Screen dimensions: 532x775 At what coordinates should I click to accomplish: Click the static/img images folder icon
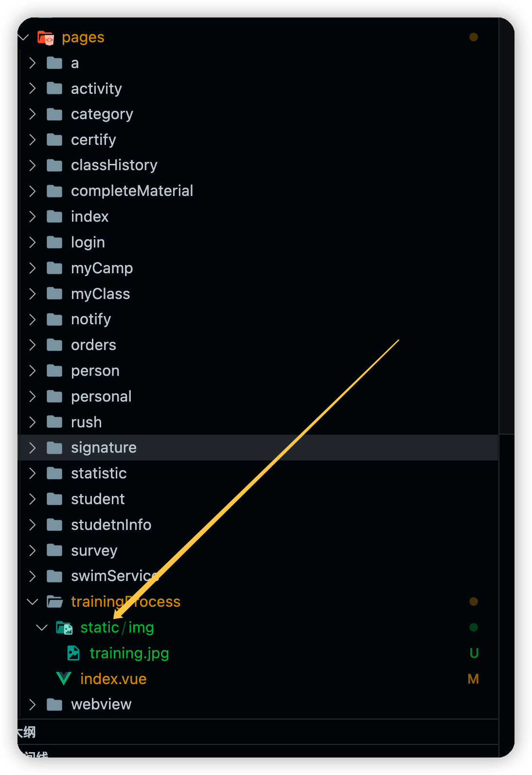point(64,628)
